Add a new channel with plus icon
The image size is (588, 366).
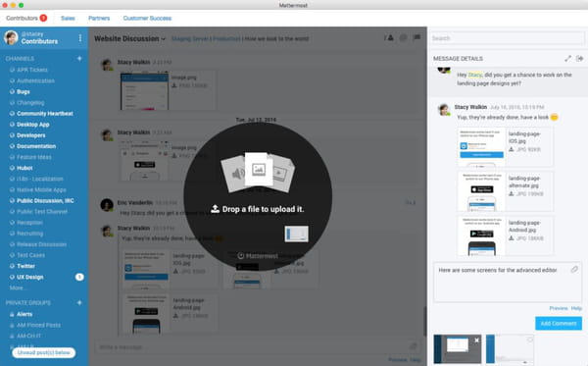coord(79,59)
